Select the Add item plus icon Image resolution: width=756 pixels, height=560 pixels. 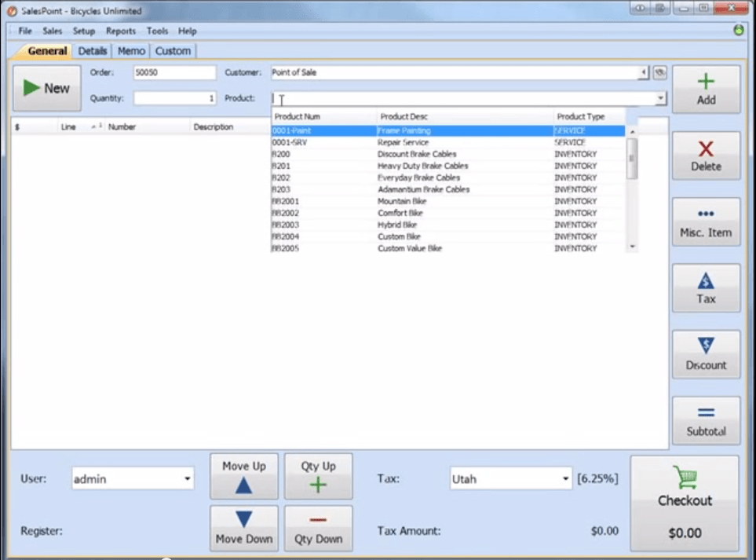pyautogui.click(x=705, y=82)
